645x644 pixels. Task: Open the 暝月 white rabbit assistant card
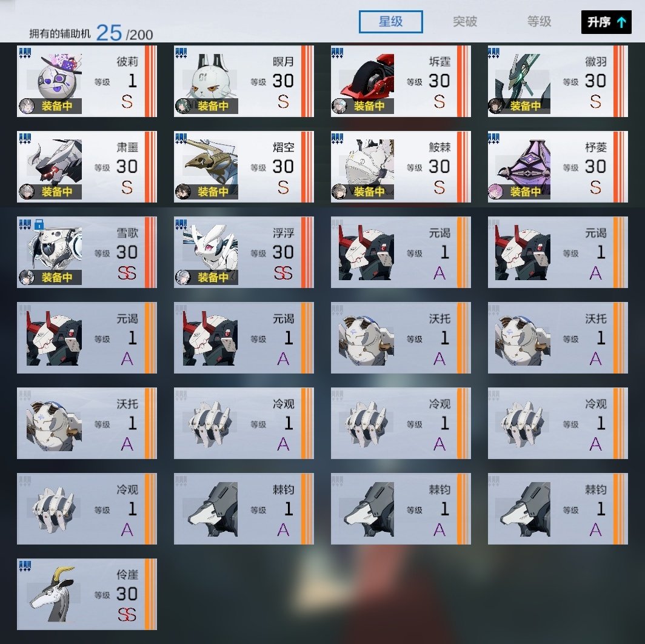tap(244, 81)
